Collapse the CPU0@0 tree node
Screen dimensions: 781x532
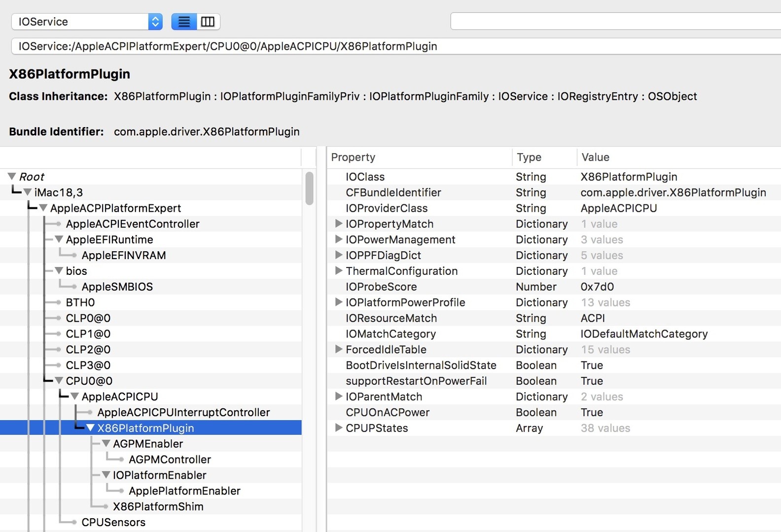point(59,381)
